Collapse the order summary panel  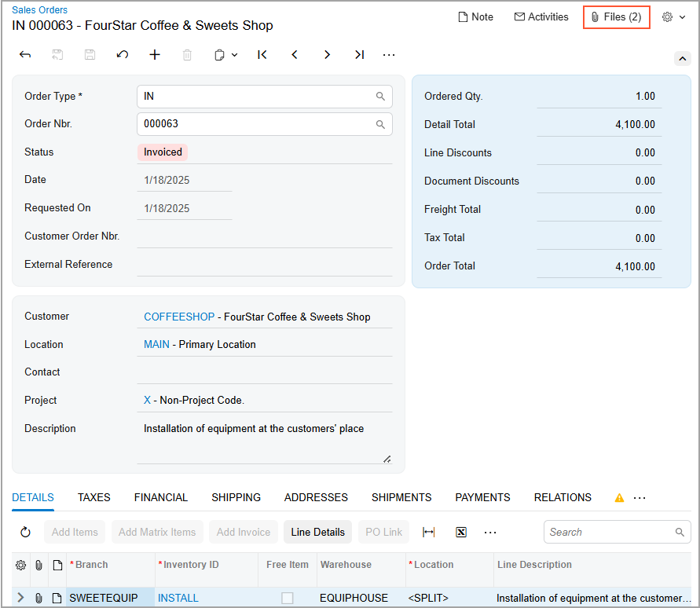(682, 58)
